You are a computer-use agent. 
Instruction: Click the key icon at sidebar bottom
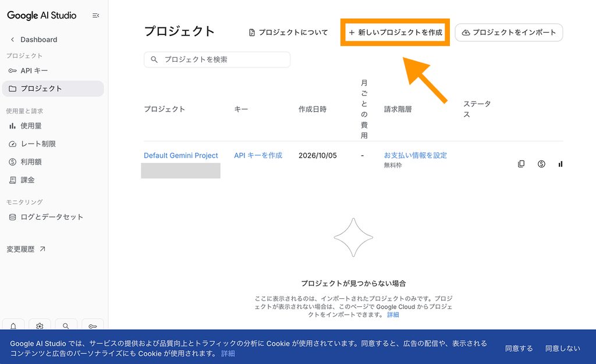point(93,326)
